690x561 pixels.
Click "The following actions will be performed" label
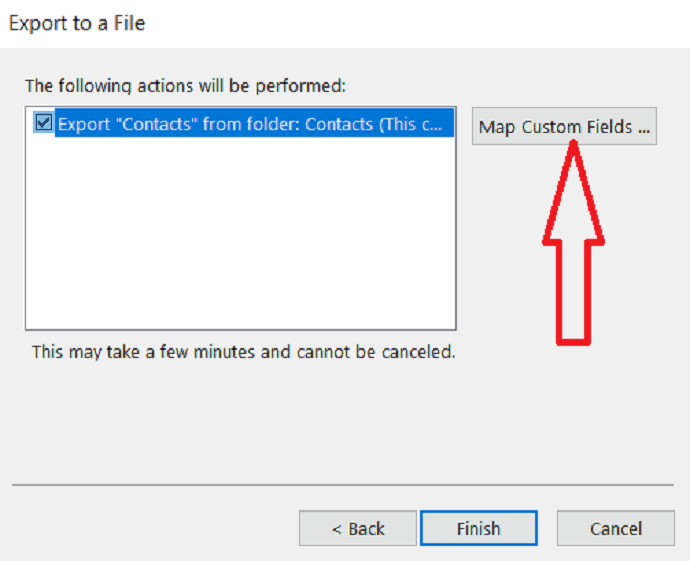point(185,85)
